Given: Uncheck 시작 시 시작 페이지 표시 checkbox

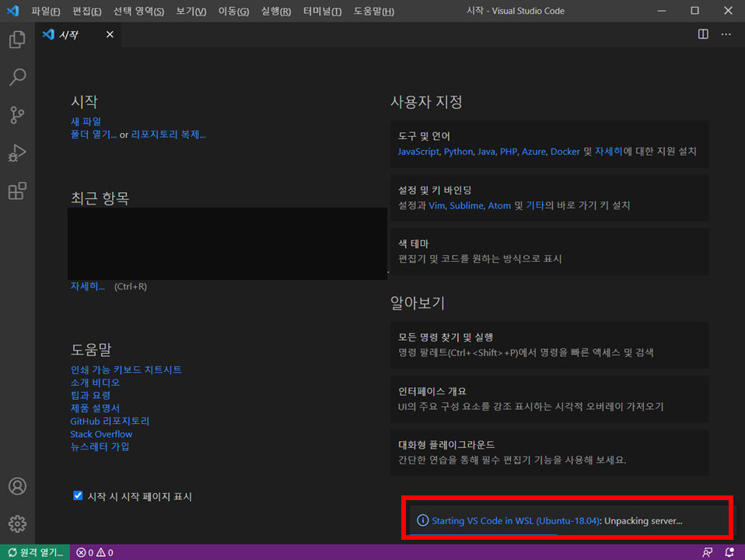Looking at the screenshot, I should click(78, 495).
